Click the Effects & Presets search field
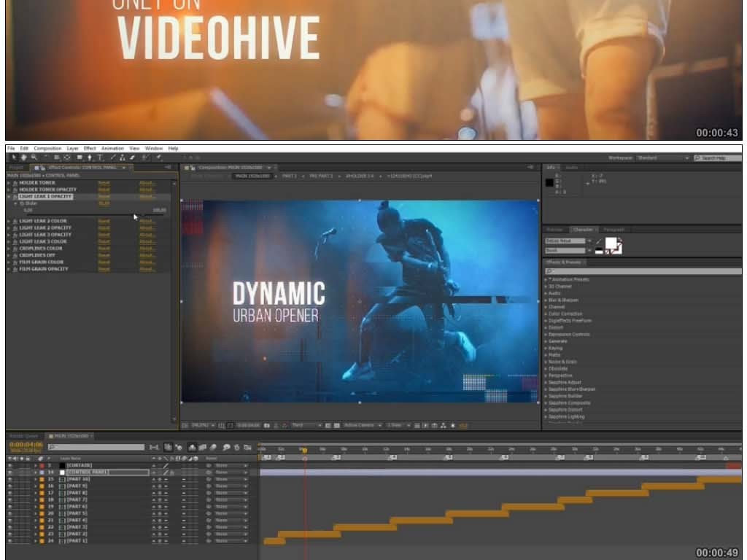The width and height of the screenshot is (747, 560). [x=643, y=271]
